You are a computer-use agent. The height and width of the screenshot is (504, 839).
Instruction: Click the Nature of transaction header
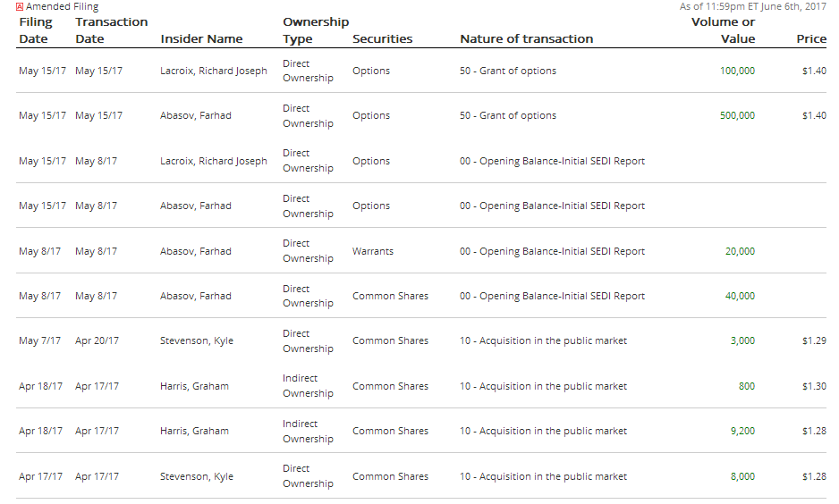(x=526, y=38)
